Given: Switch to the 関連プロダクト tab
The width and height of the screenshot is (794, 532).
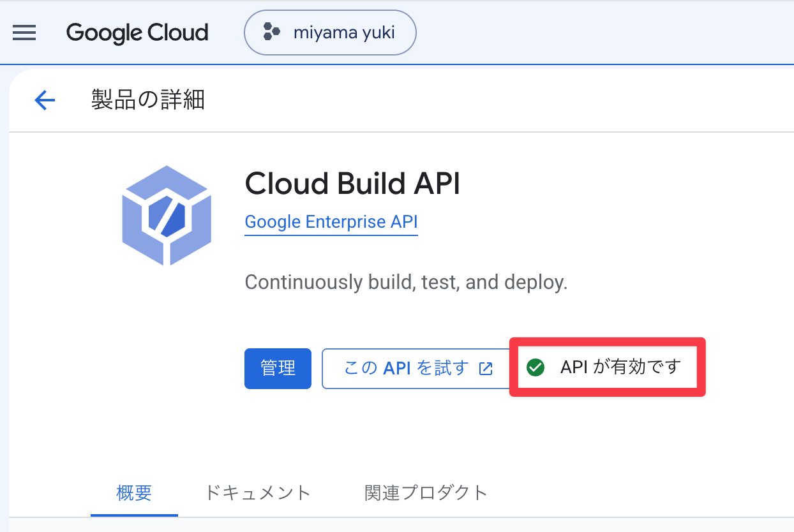Looking at the screenshot, I should click(x=426, y=492).
